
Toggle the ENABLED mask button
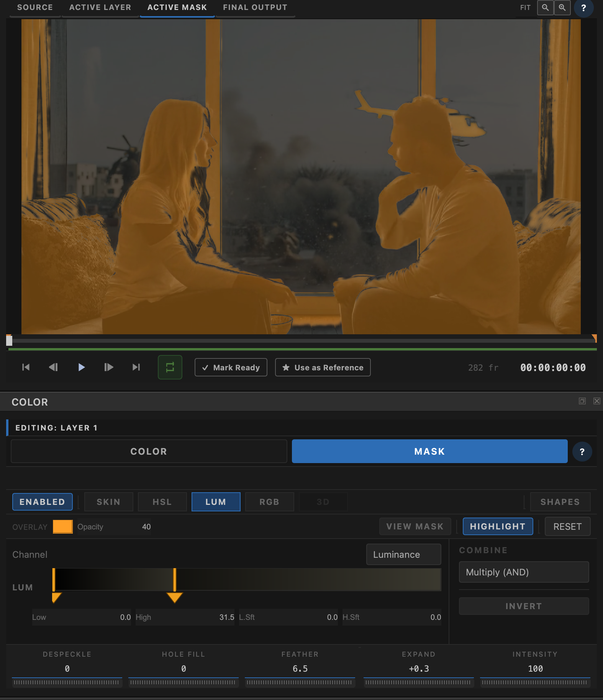pyautogui.click(x=43, y=502)
